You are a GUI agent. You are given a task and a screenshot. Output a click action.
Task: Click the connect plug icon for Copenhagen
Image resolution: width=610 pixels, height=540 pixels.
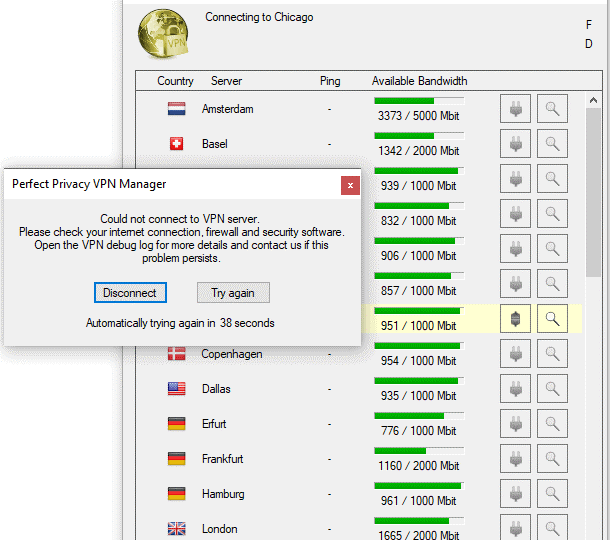pos(515,354)
